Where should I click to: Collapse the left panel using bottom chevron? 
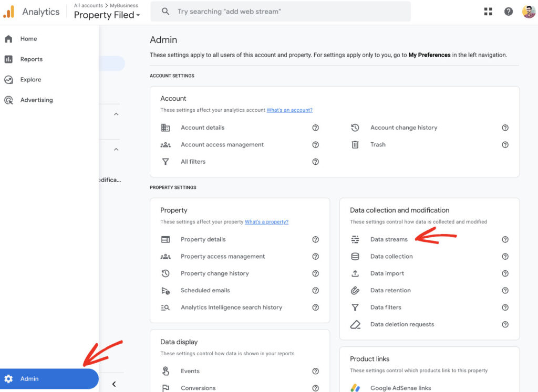coord(114,384)
